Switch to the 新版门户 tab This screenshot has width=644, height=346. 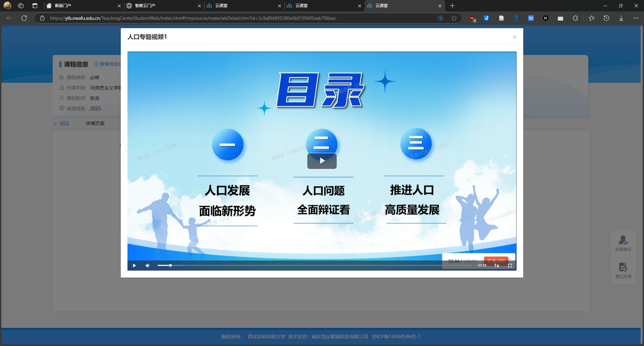[82, 6]
